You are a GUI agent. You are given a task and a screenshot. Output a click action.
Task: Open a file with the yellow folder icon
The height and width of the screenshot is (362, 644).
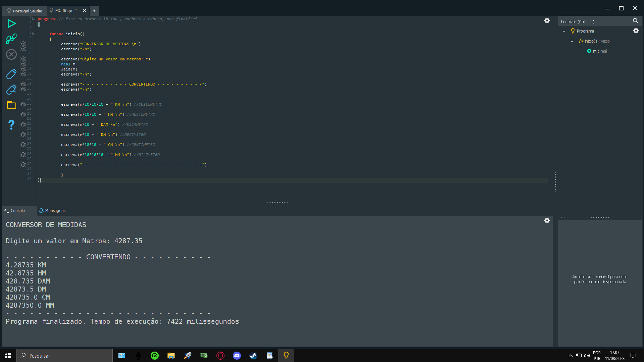(x=11, y=105)
